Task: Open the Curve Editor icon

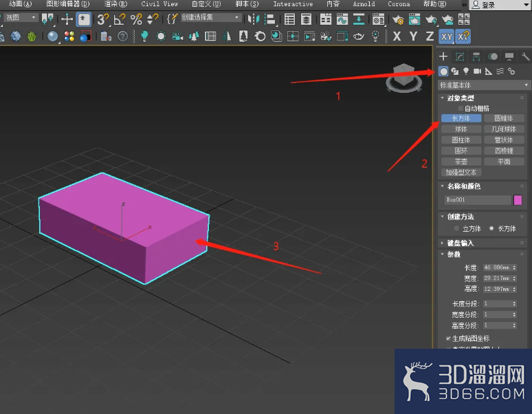Action: 342,19
